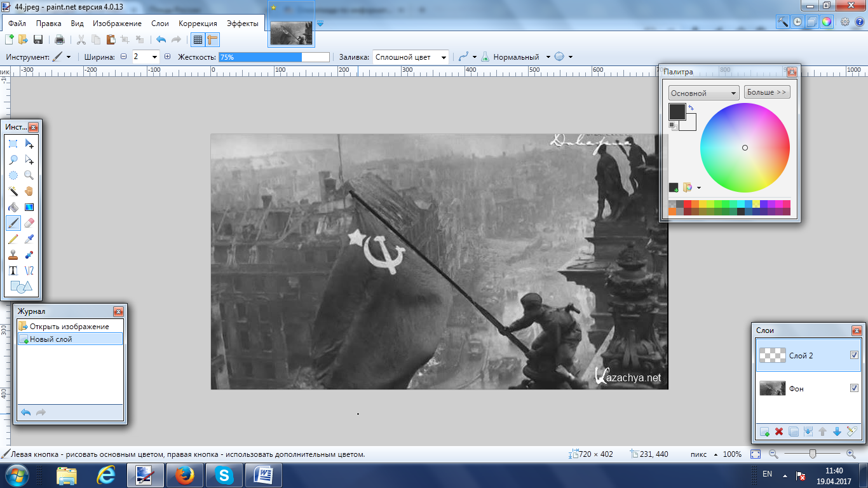Toggle the rulers button

point(212,39)
